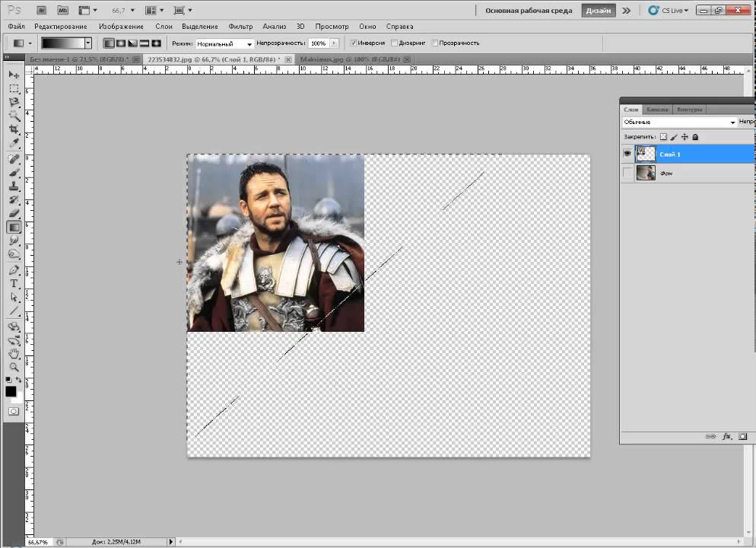Screen dimensions: 756x548
Task: Switch to the Каналы panel tab
Action: point(658,110)
